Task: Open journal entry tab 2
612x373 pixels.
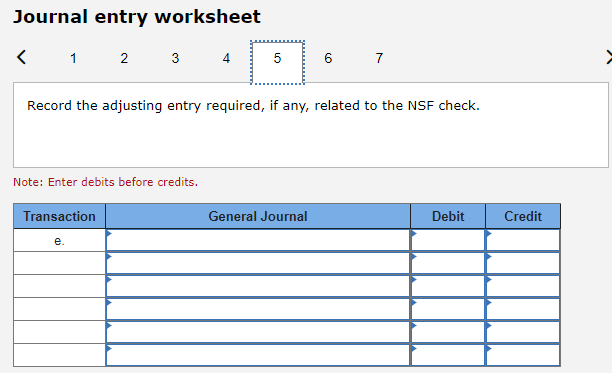Action: click(x=124, y=58)
